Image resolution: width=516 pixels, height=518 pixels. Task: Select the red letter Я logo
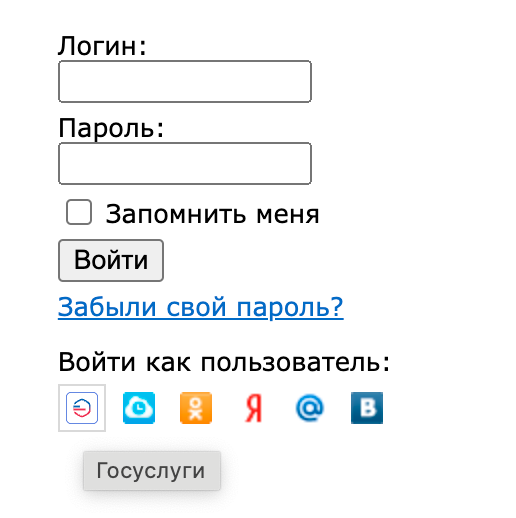pyautogui.click(x=253, y=408)
